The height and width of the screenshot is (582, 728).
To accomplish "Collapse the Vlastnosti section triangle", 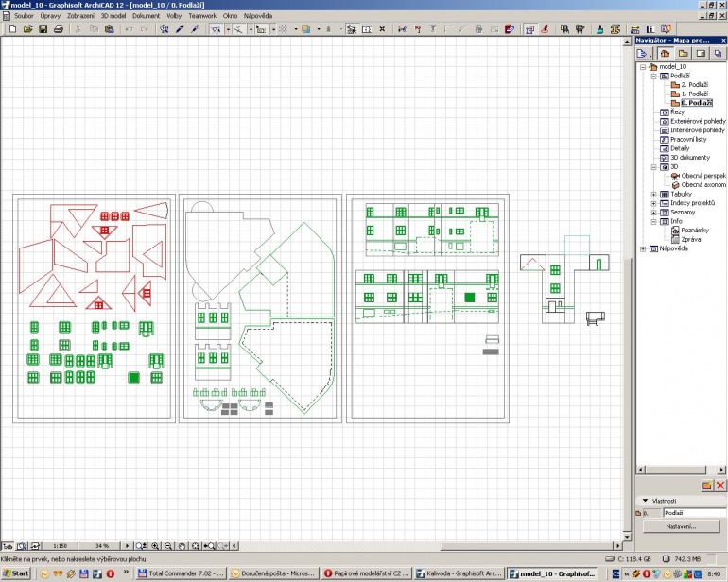I will click(645, 501).
